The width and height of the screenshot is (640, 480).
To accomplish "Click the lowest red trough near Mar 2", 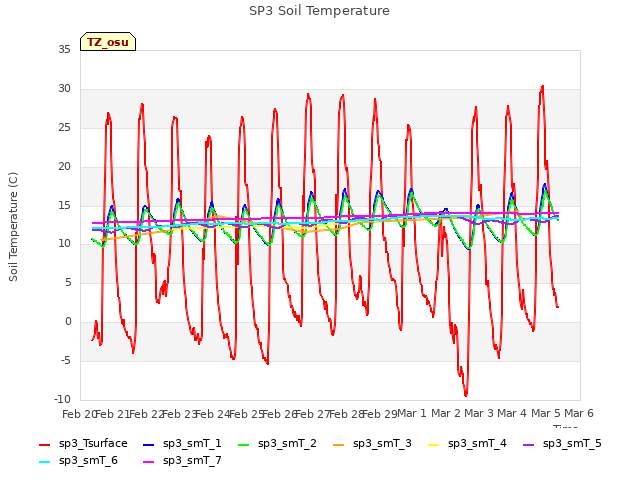I will [x=466, y=395].
